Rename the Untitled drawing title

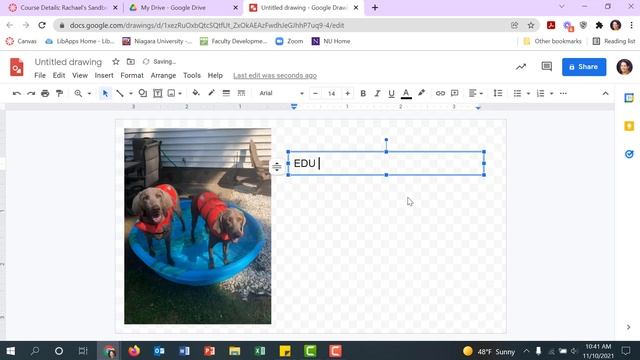(68, 62)
